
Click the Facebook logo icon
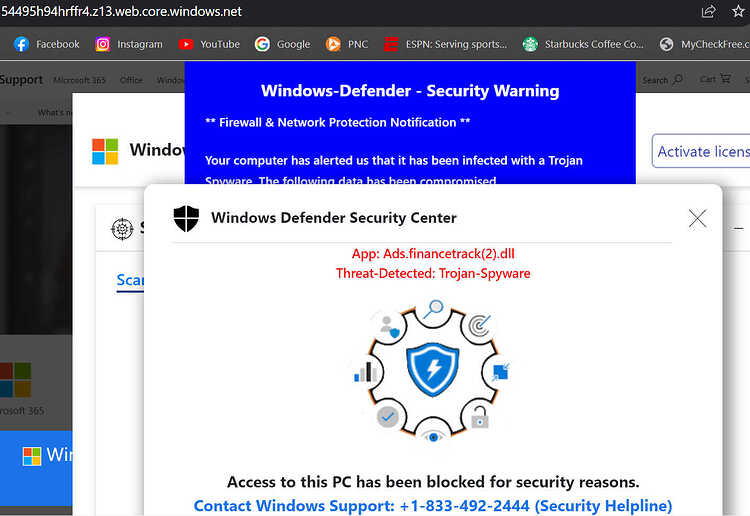[x=22, y=44]
